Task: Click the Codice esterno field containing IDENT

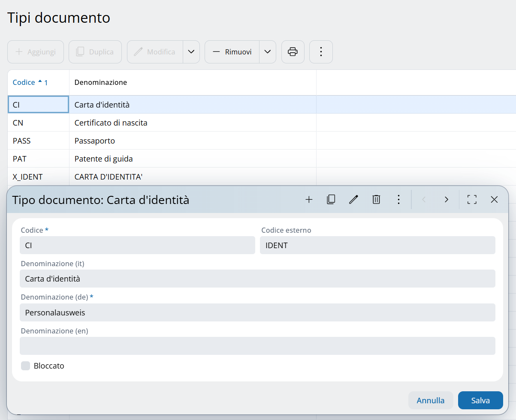Action: [377, 245]
